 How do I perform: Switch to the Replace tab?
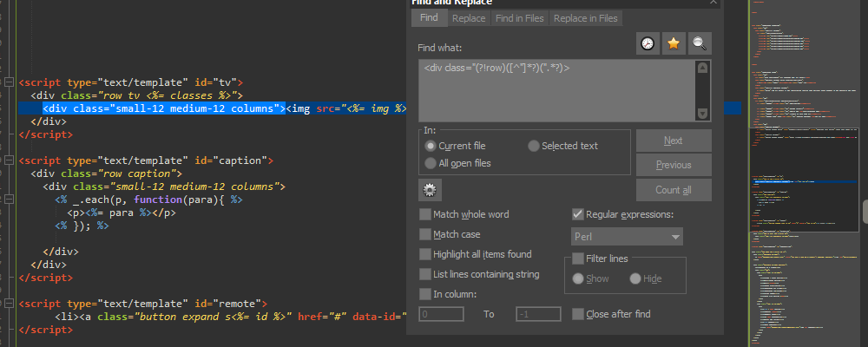tap(469, 18)
